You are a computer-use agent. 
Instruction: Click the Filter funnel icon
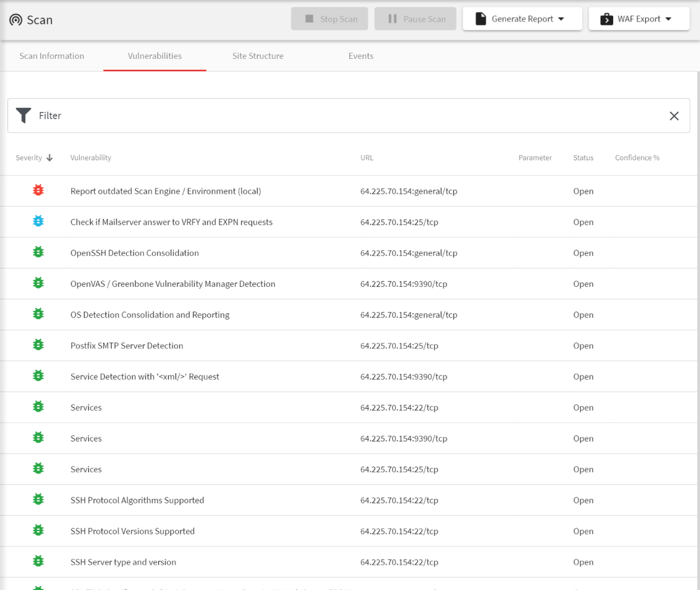(23, 115)
